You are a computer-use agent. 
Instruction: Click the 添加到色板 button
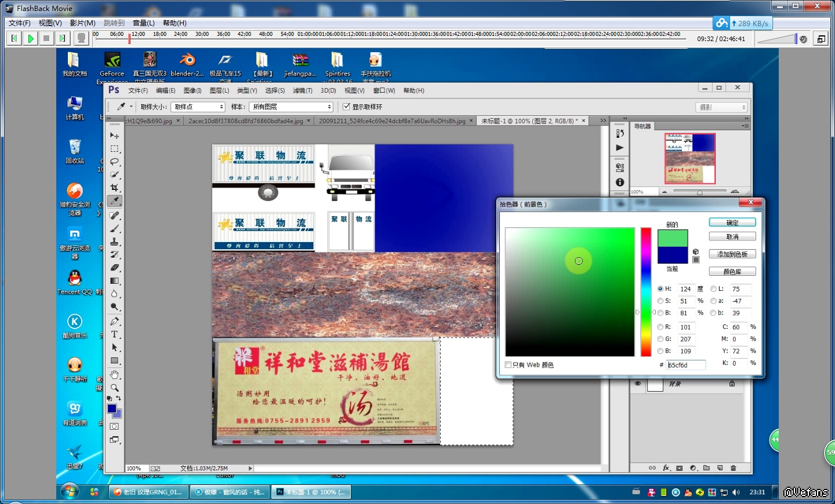point(732,254)
